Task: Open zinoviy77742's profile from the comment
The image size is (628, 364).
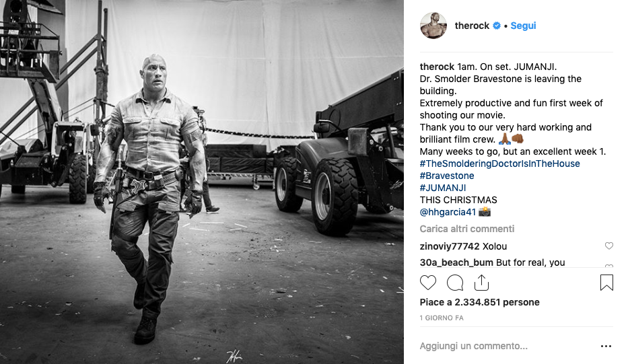Action: [450, 246]
